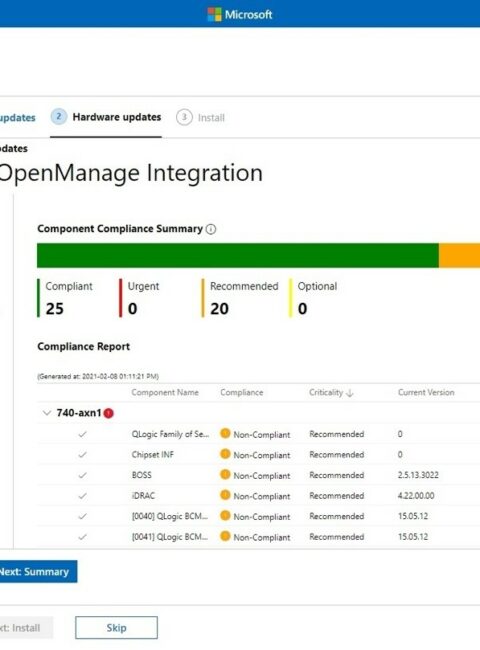Click version '4.22.00.00' in iDRAC row
The width and height of the screenshot is (480, 650).
pos(416,495)
